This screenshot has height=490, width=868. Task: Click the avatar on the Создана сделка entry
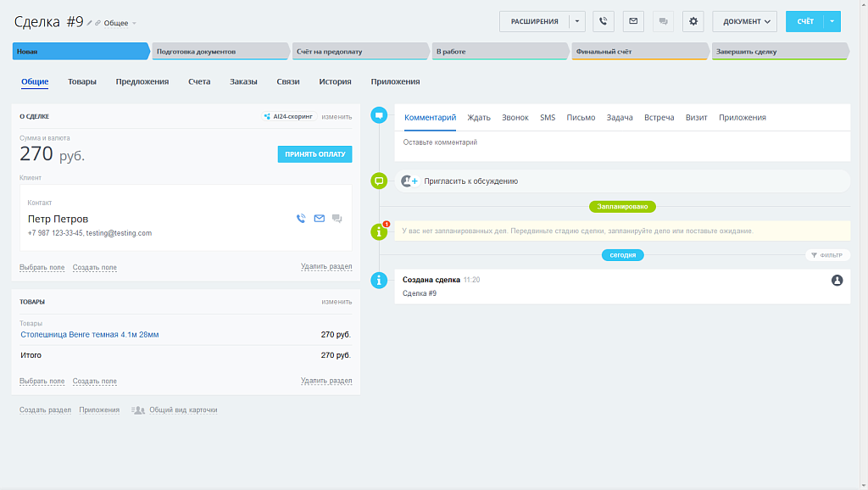point(835,280)
